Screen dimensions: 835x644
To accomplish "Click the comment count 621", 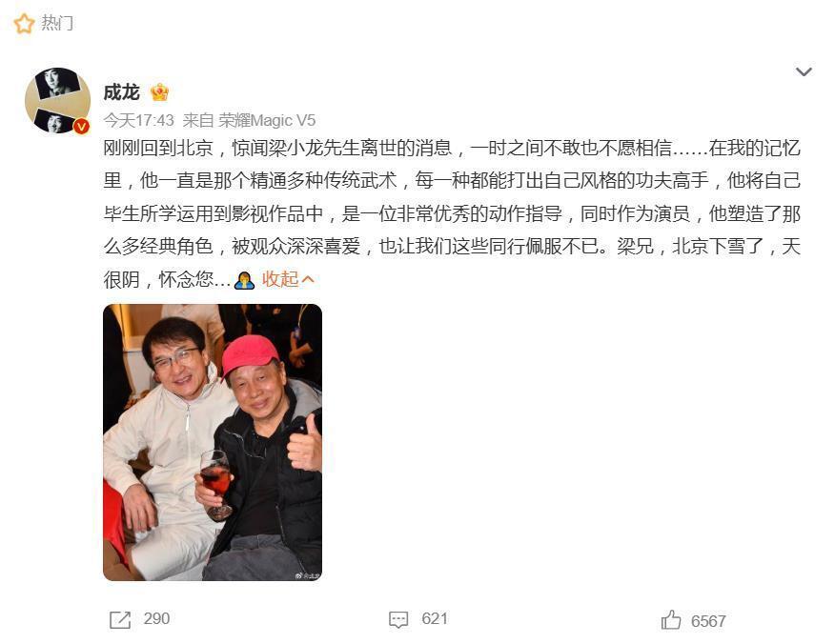I will (x=435, y=618).
